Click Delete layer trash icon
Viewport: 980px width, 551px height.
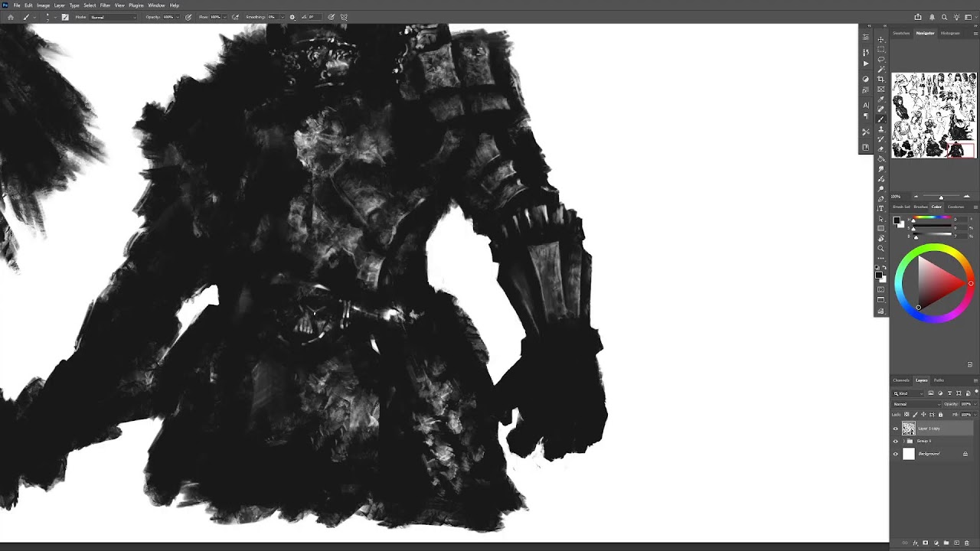pyautogui.click(x=967, y=543)
